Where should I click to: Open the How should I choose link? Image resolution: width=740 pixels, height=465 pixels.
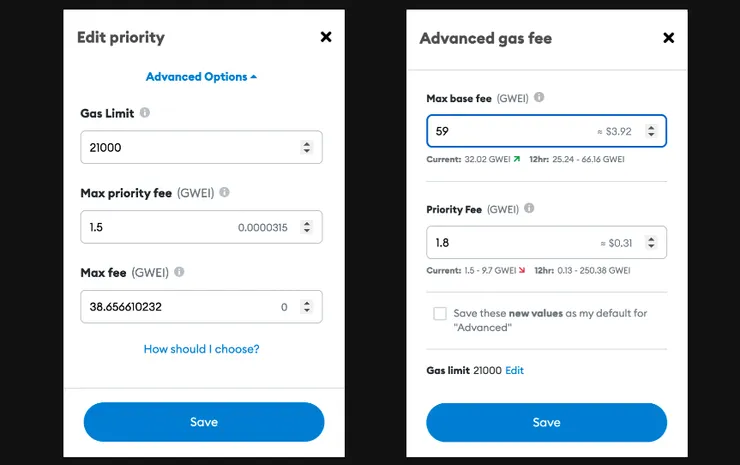tap(201, 349)
